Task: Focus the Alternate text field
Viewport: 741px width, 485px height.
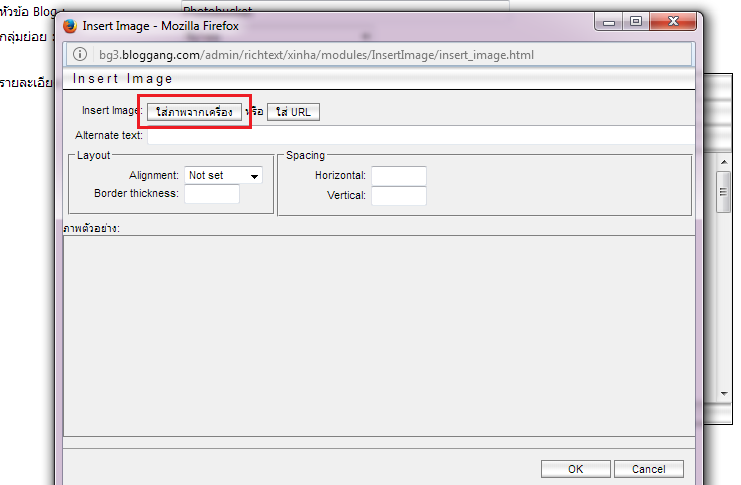Action: coord(420,135)
